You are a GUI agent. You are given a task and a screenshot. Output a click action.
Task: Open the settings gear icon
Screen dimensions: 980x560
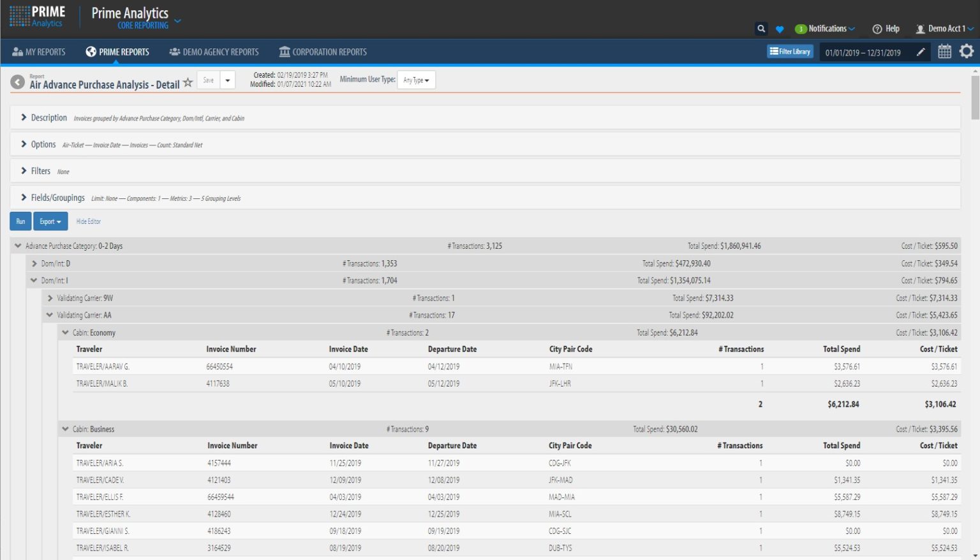(x=967, y=51)
